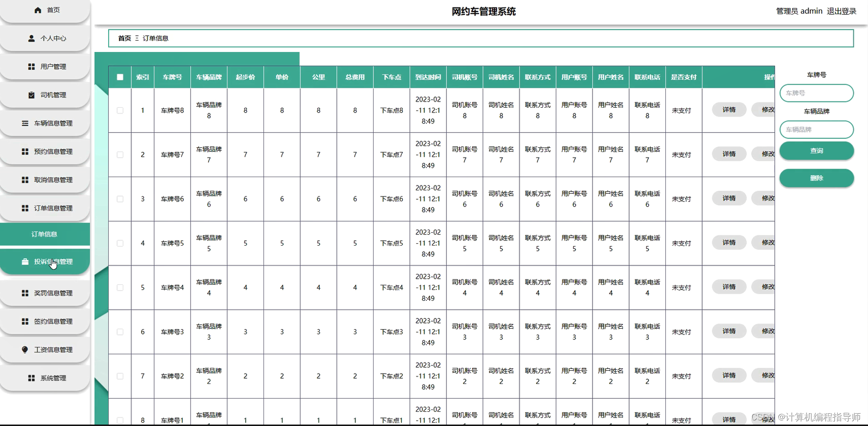Open 详情 for the 车牌号3 row
The width and height of the screenshot is (868, 426).
point(729,331)
